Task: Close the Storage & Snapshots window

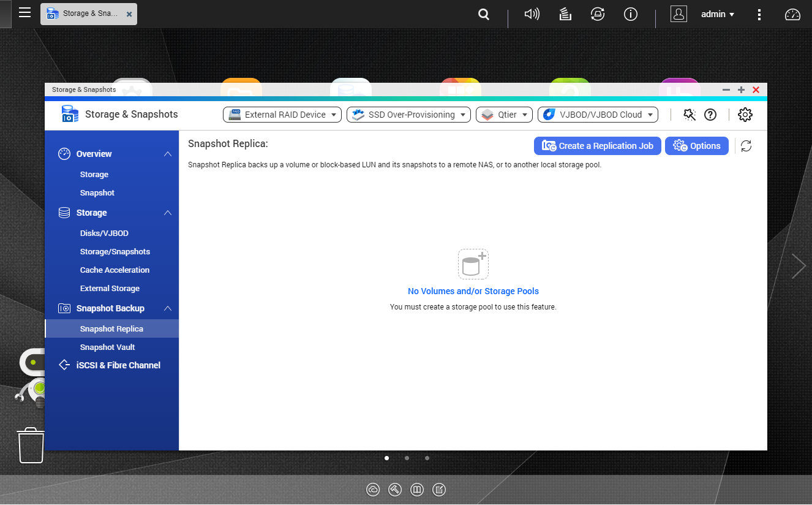Action: tap(756, 89)
